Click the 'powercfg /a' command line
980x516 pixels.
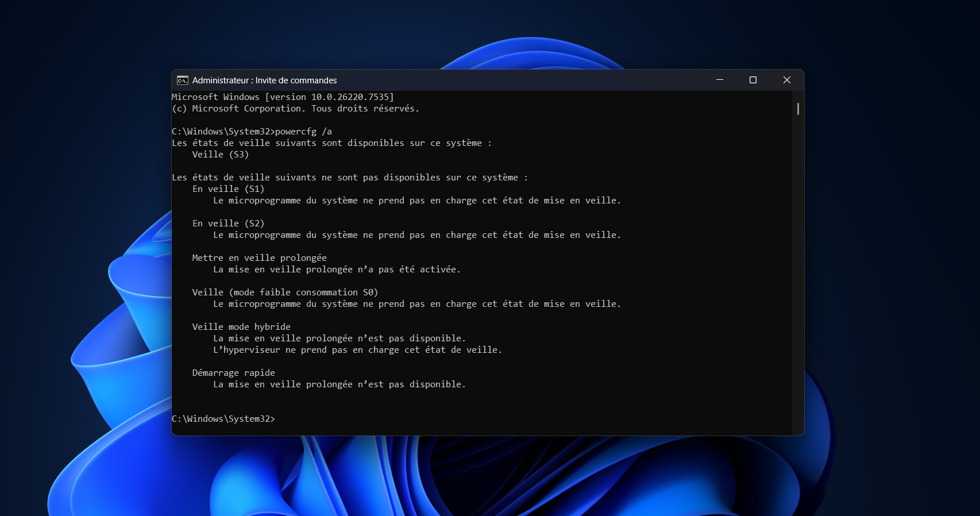[x=252, y=132]
